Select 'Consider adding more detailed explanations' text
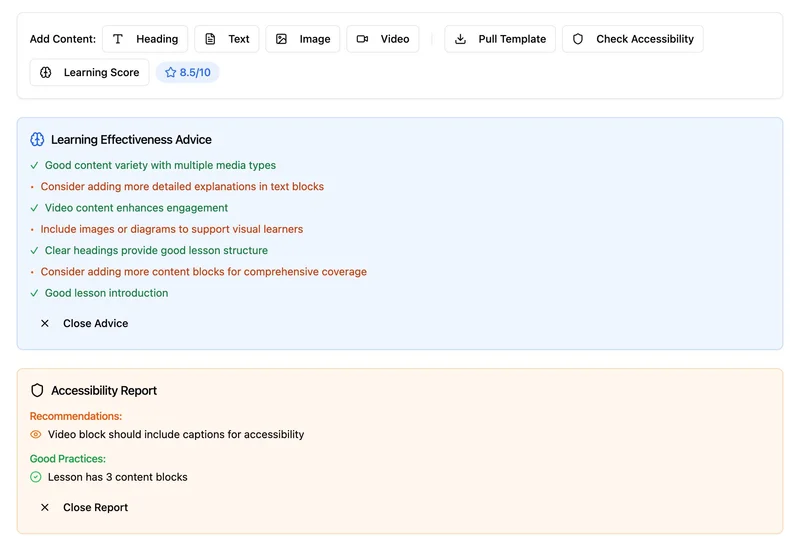Screen dimensions: 800x553 182,187
